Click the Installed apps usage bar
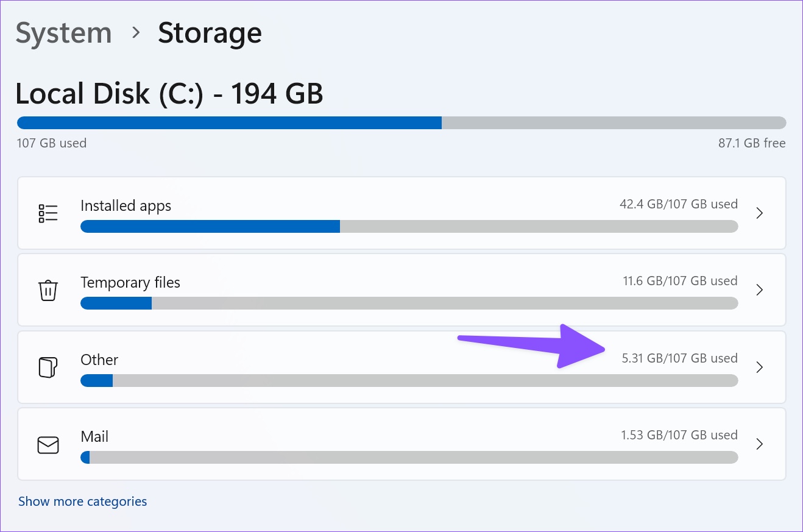 409,227
